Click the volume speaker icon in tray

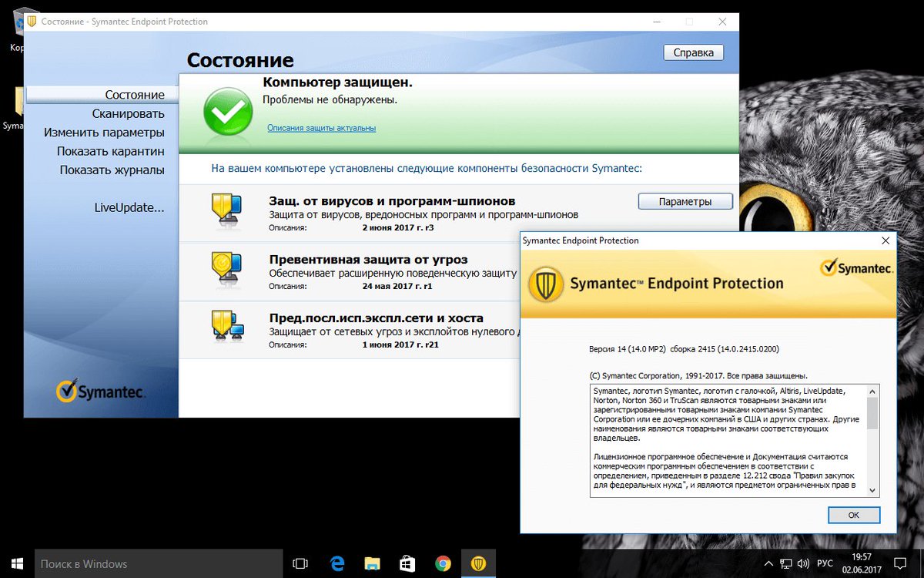805,563
